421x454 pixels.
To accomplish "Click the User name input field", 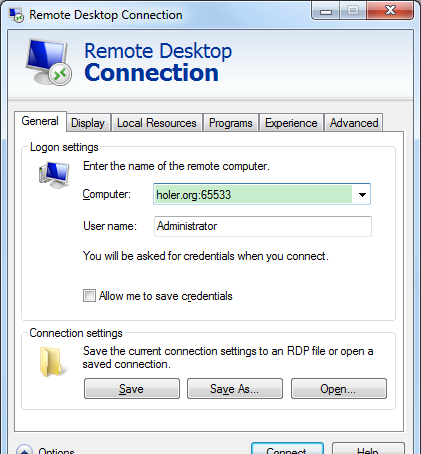I will tap(263, 226).
